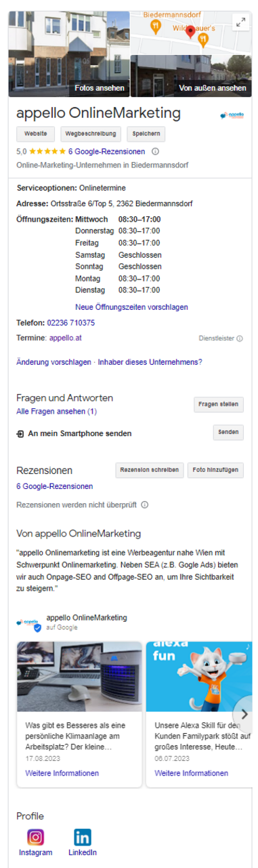This screenshot has height=868, width=258.
Task: Select the Donnerstag 08:30–17:00 hours row
Action: pyautogui.click(x=118, y=231)
